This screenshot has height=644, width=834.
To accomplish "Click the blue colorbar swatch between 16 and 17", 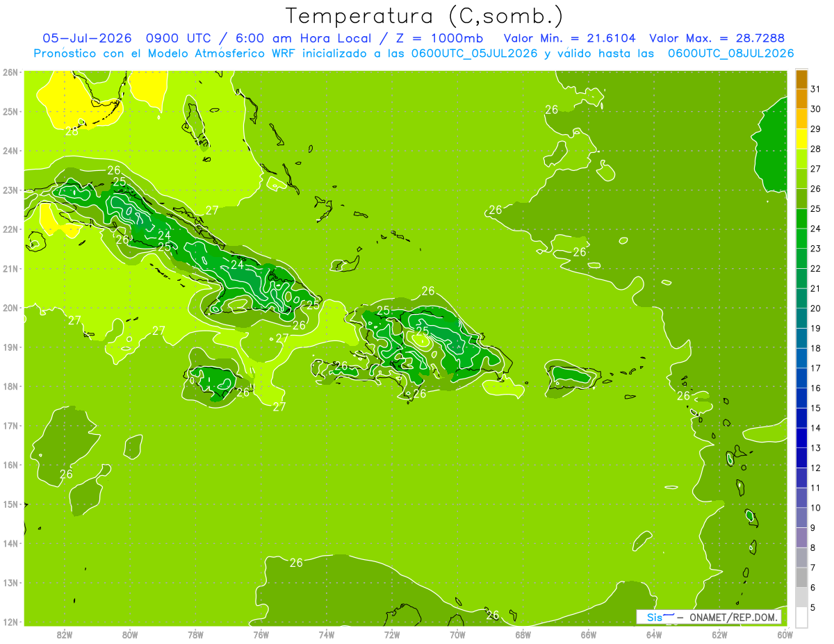I will tap(801, 378).
